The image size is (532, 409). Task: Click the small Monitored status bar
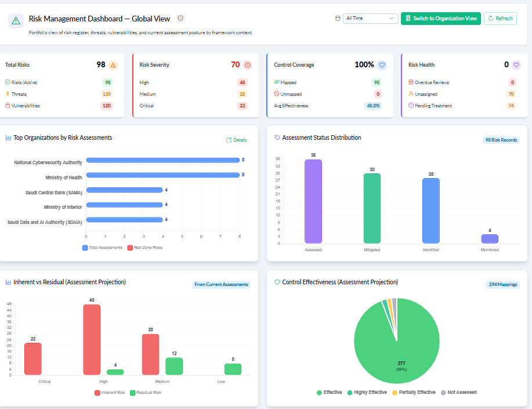click(x=490, y=239)
